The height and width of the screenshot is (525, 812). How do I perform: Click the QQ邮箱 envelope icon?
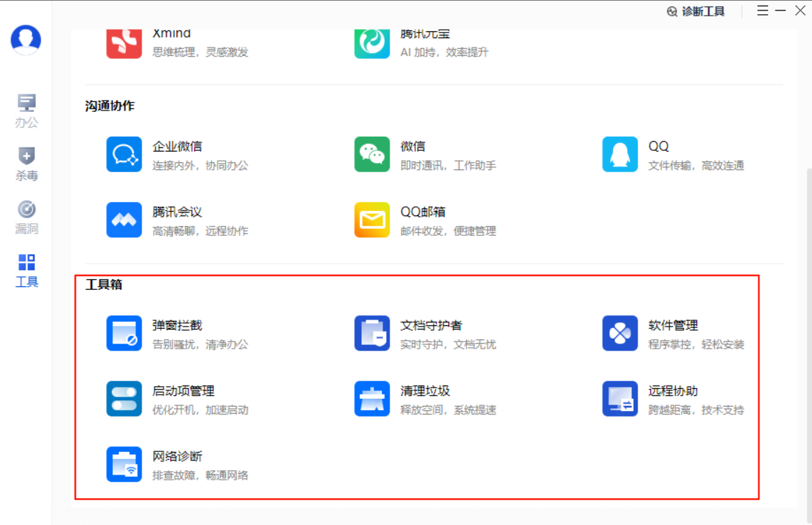pyautogui.click(x=372, y=220)
